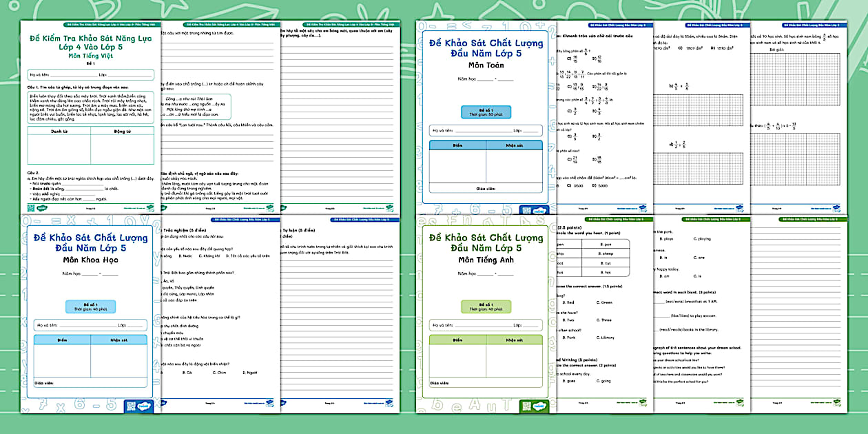Viewport: 868px width, 434px height.
Task: Click the 'Đề số 1' 50 phút badge on Môn Toán cover
Action: tap(486, 112)
